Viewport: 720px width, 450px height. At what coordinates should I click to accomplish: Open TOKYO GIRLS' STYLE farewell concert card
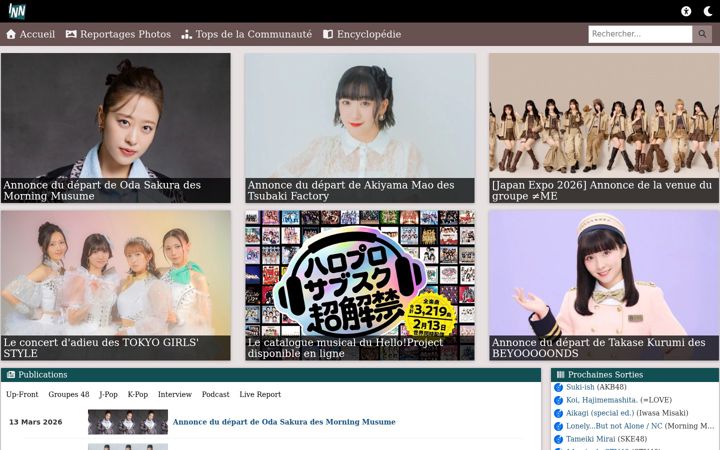(116, 285)
